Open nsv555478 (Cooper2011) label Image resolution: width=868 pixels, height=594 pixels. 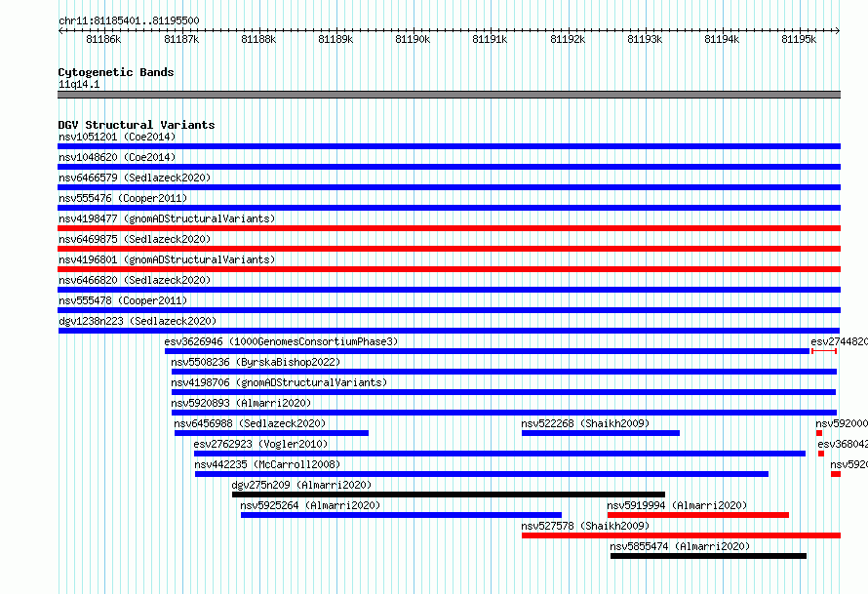[x=123, y=300]
